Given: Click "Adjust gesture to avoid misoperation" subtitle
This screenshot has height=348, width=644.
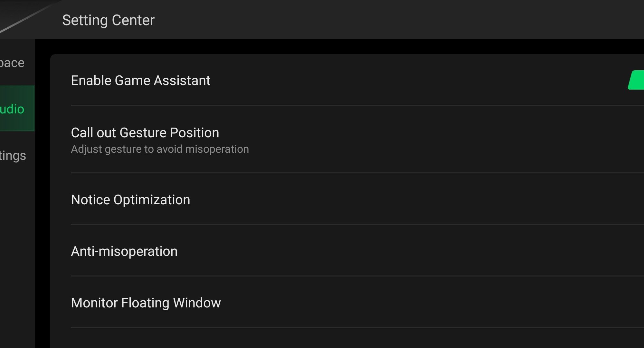Looking at the screenshot, I should [160, 149].
